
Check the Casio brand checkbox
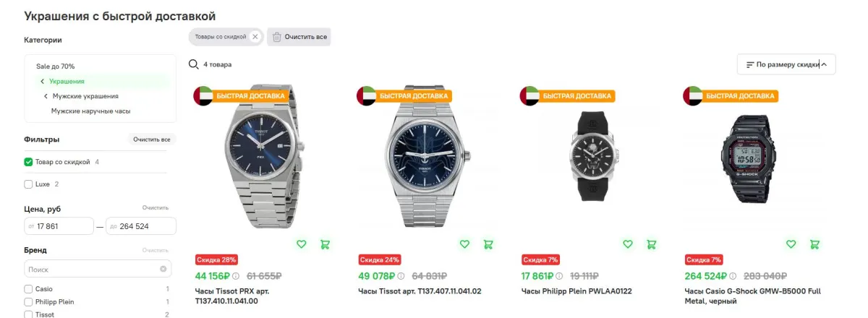(28, 289)
